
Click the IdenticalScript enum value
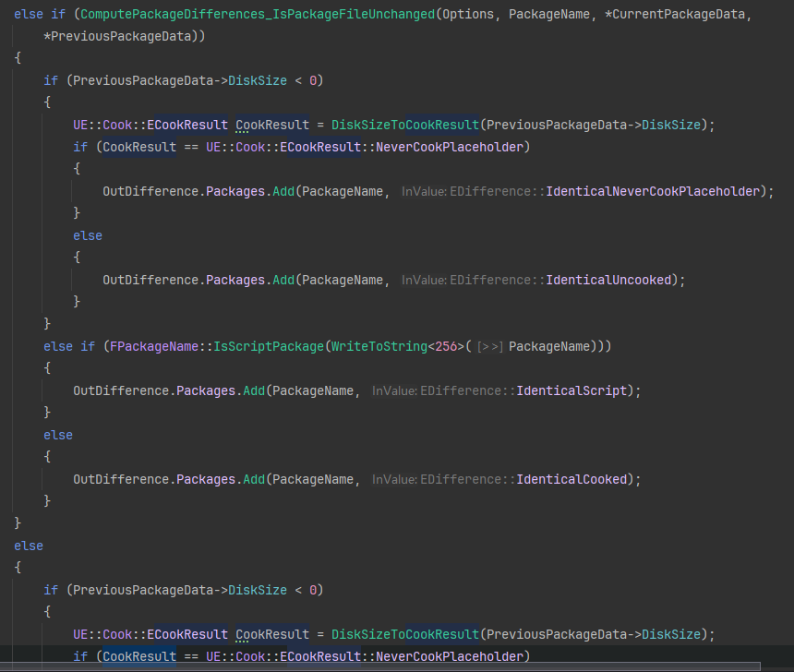[x=571, y=390]
